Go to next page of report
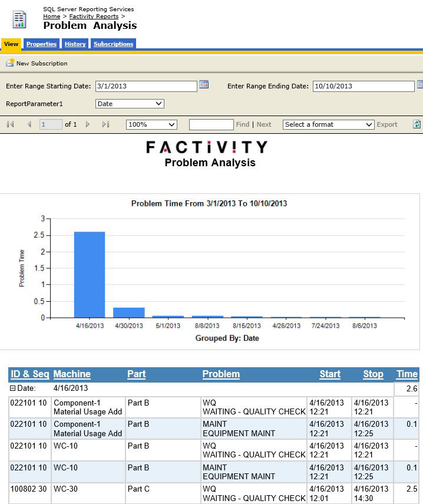This screenshot has height=504, width=423. click(x=87, y=124)
